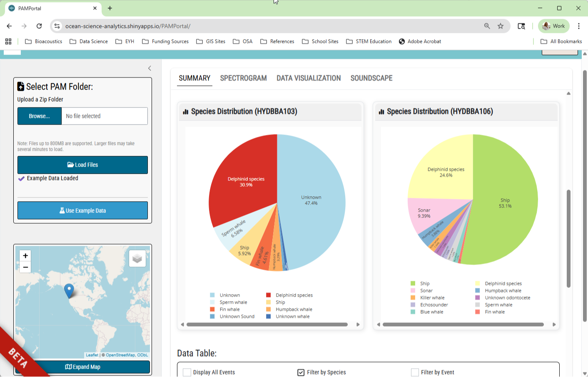The width and height of the screenshot is (588, 377).
Task: Open the SOUNDSCAPE tab
Action: pos(371,78)
